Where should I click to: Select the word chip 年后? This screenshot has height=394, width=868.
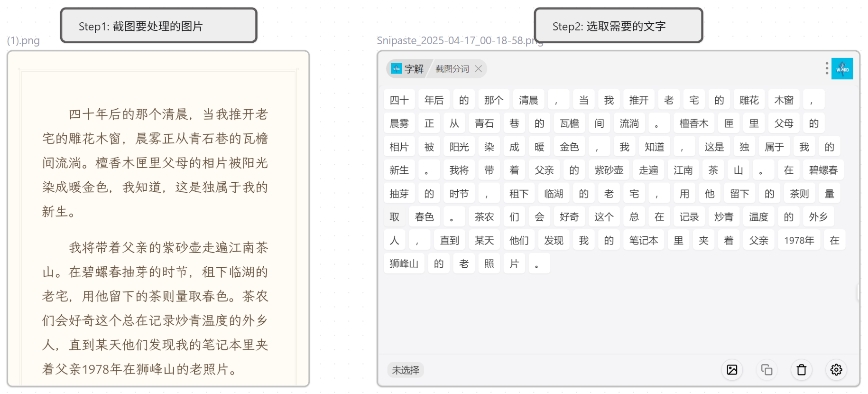click(x=434, y=100)
